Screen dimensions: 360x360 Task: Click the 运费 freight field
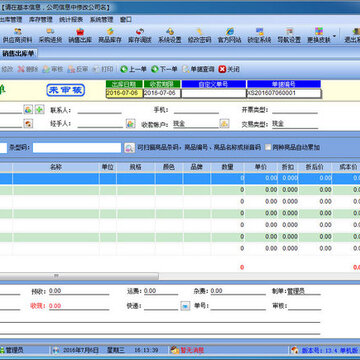[x=161, y=291]
